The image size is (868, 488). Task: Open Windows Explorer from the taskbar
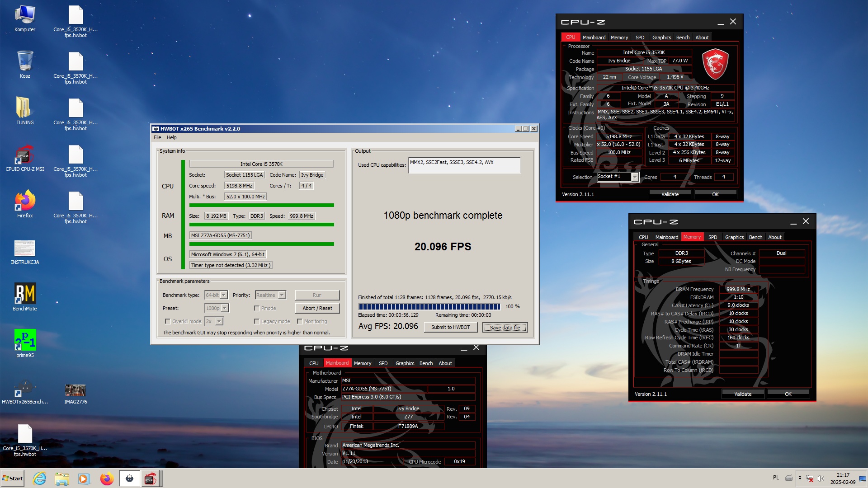click(x=62, y=479)
